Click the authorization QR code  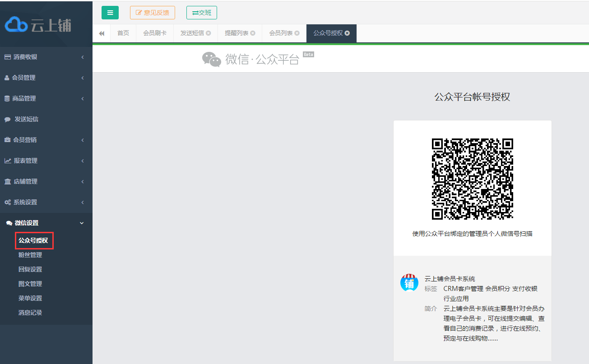click(x=473, y=179)
